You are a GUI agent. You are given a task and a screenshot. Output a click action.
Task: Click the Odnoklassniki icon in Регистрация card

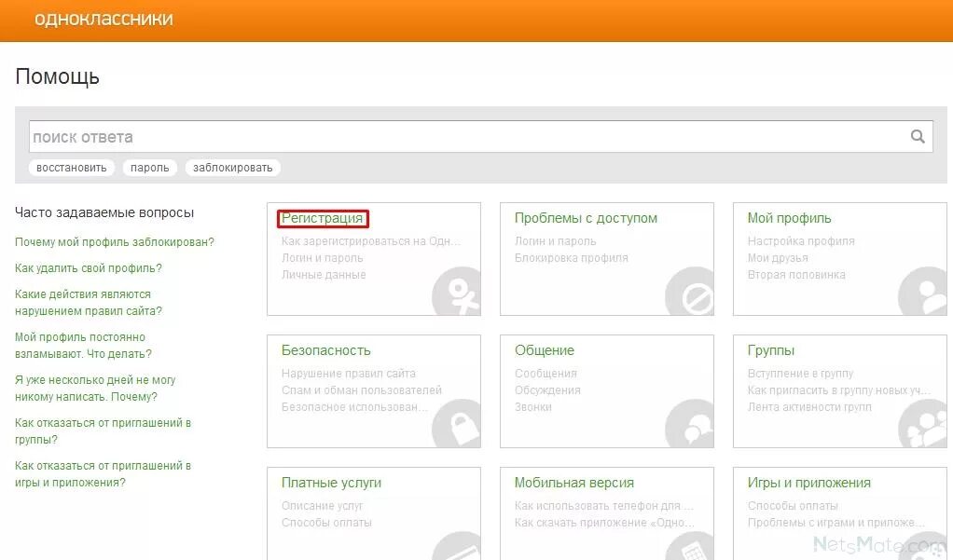pyautogui.click(x=456, y=291)
